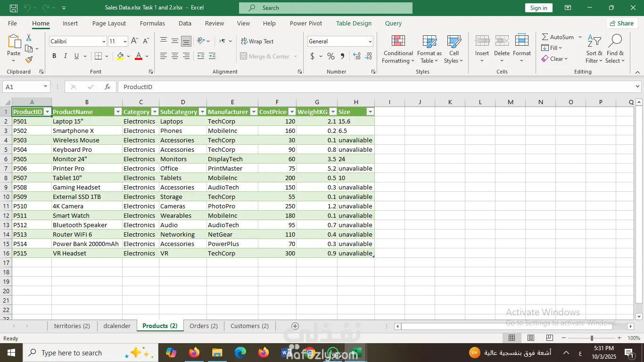The height and width of the screenshot is (362, 644).
Task: Click the Clear button
Action: pyautogui.click(x=554, y=59)
